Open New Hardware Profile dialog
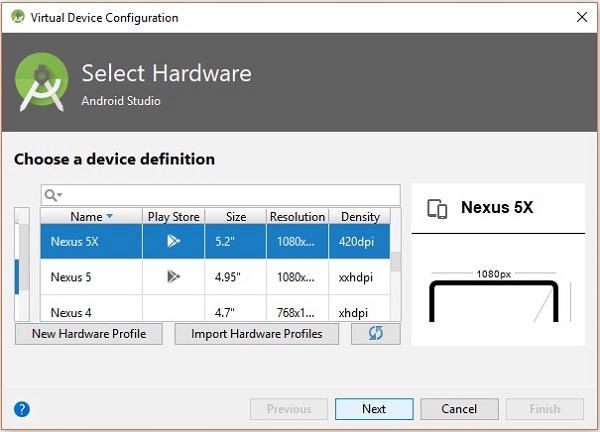Screen dimensions: 600x432 point(89,334)
